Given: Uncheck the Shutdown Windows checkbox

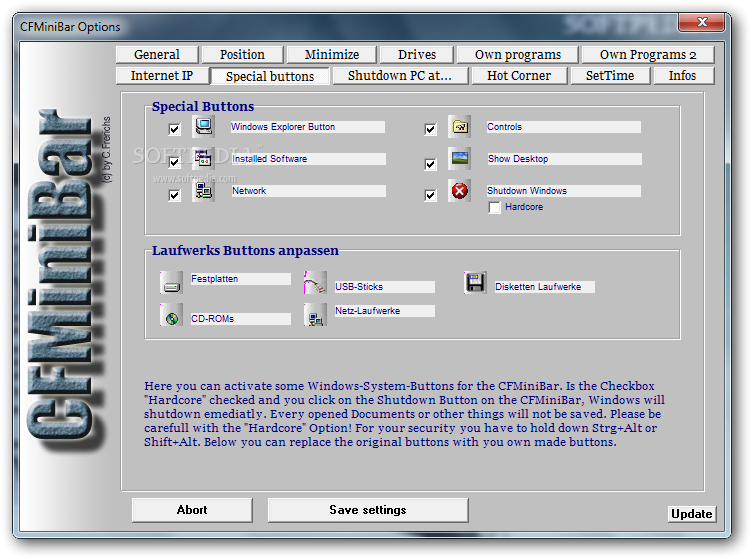Looking at the screenshot, I should pyautogui.click(x=431, y=195).
